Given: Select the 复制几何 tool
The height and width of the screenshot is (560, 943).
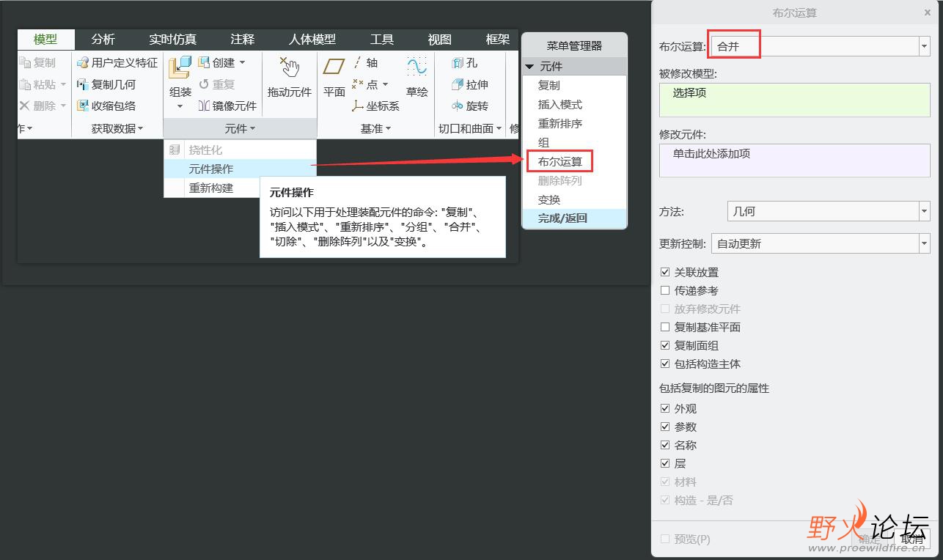Looking at the screenshot, I should pyautogui.click(x=106, y=84).
